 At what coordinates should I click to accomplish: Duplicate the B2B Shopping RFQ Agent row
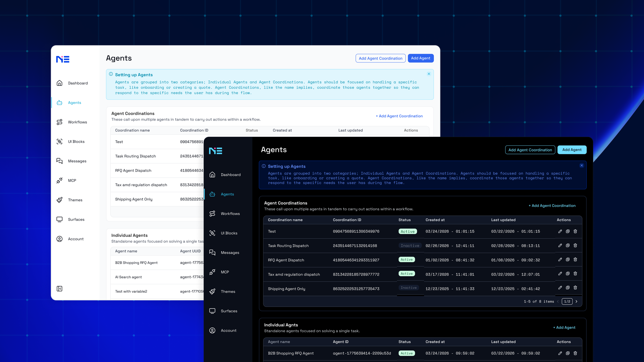pos(567,353)
